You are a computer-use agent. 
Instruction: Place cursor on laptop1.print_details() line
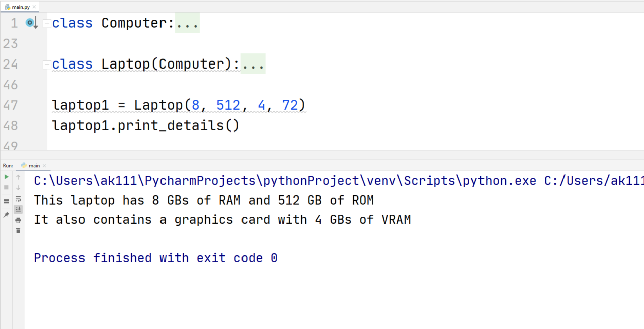pos(146,125)
